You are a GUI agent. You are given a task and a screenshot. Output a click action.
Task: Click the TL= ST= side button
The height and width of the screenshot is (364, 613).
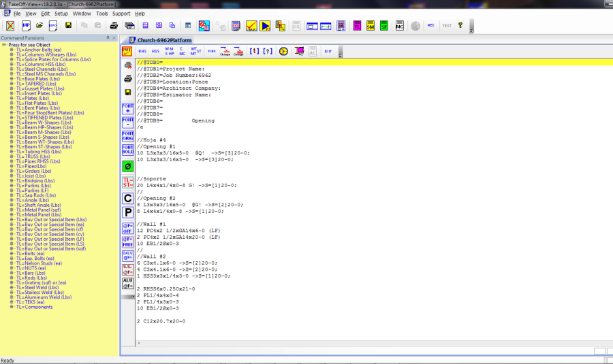(127, 182)
